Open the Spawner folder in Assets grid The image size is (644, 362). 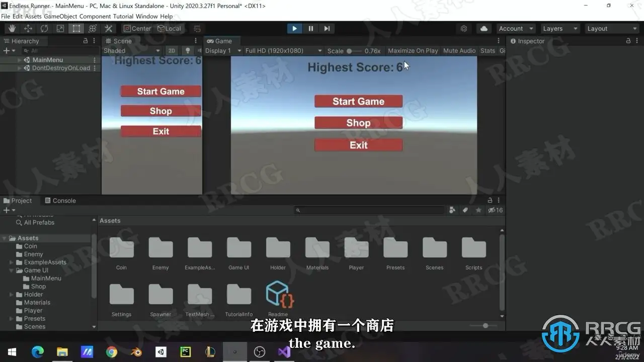pos(160,300)
